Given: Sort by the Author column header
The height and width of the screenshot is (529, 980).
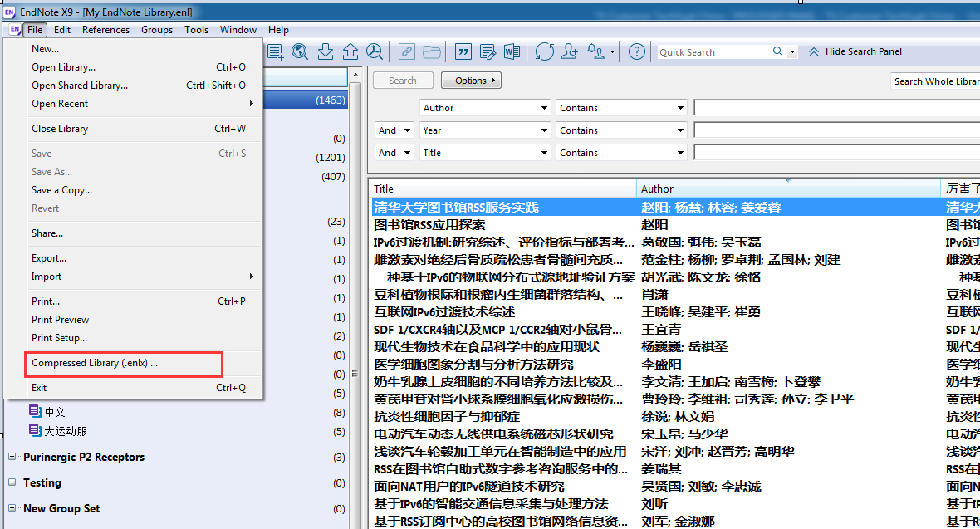Looking at the screenshot, I should [788, 189].
